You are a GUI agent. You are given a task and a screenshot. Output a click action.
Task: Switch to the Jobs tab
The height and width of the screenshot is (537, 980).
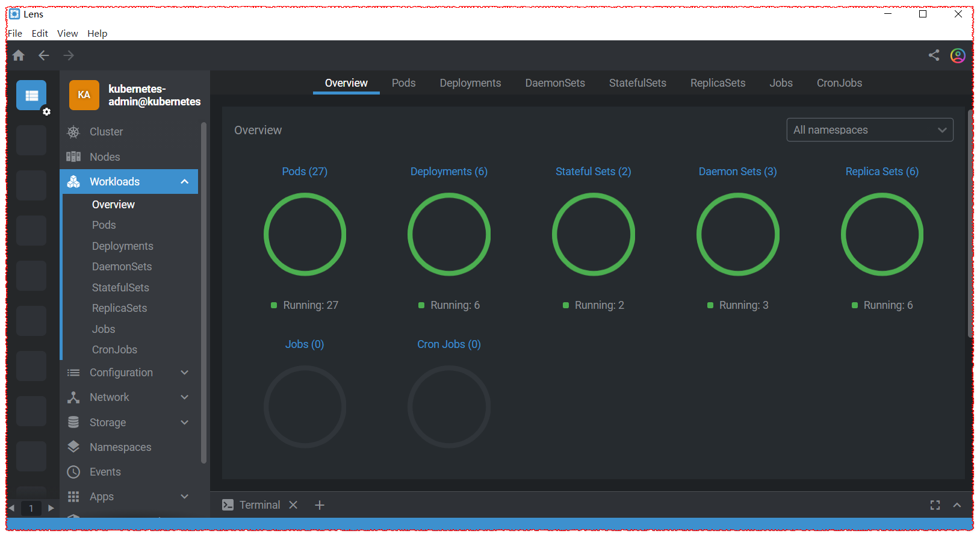point(781,83)
